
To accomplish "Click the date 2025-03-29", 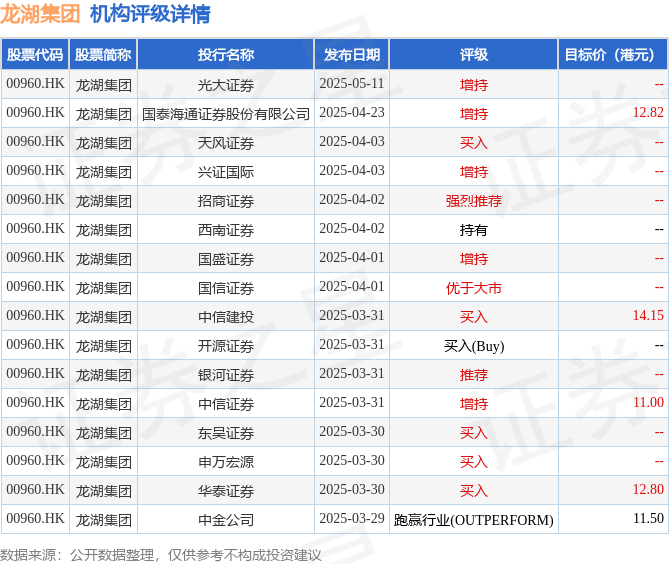I will pyautogui.click(x=352, y=519).
